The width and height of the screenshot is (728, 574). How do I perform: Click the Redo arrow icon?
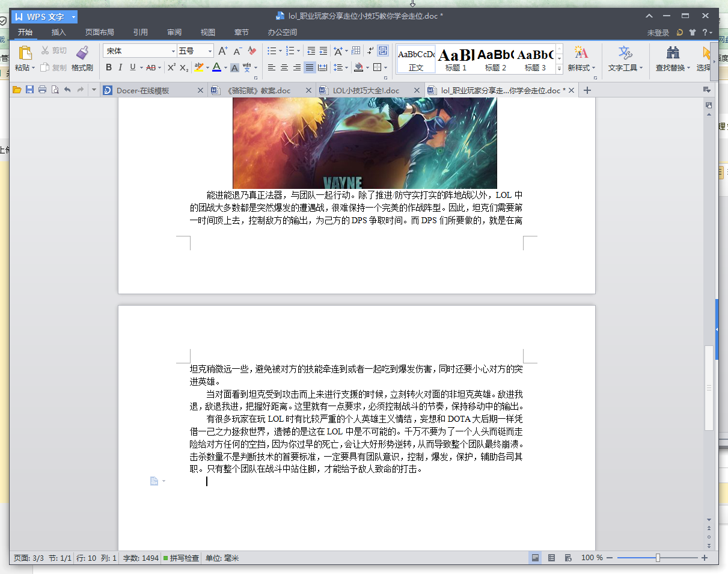(x=80, y=90)
